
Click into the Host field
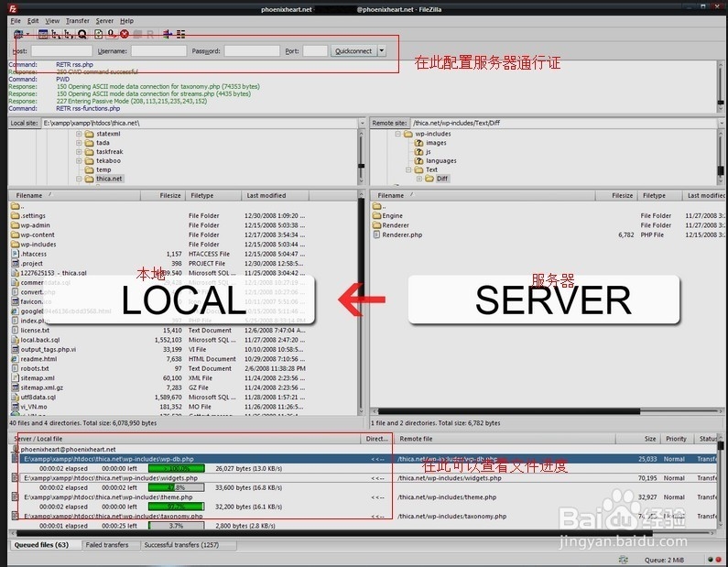click(x=61, y=51)
